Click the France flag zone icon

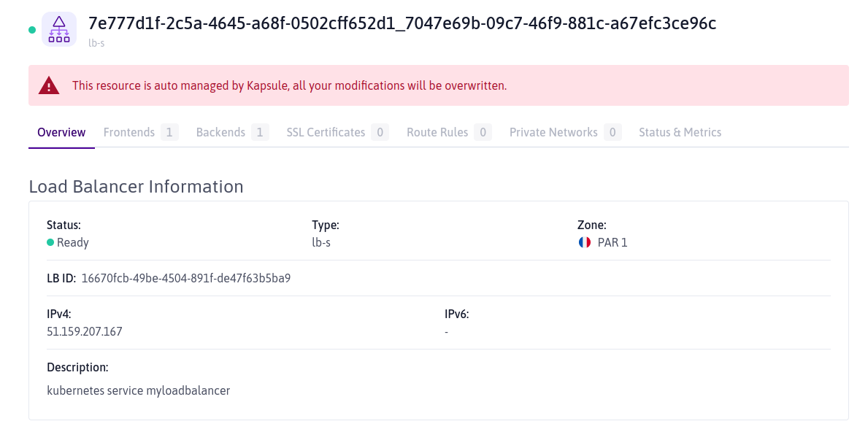(x=584, y=242)
